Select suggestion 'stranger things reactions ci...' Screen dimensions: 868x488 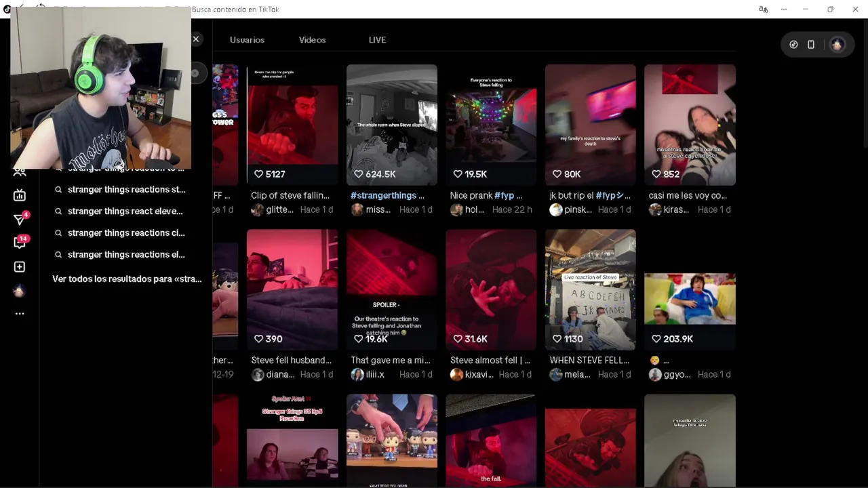(x=126, y=233)
